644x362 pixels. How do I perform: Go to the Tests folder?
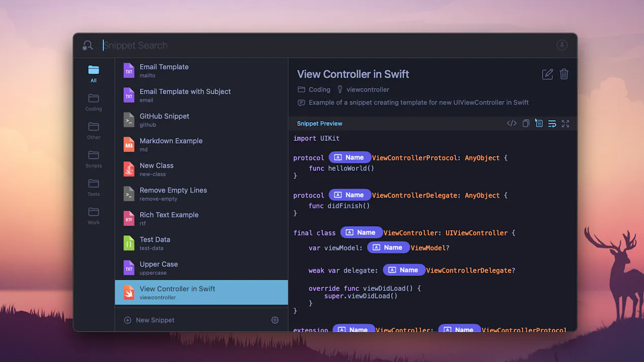pyautogui.click(x=93, y=187)
